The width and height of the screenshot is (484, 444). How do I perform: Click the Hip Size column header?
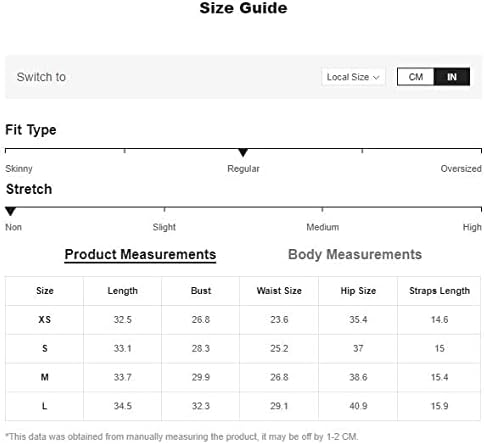(358, 291)
